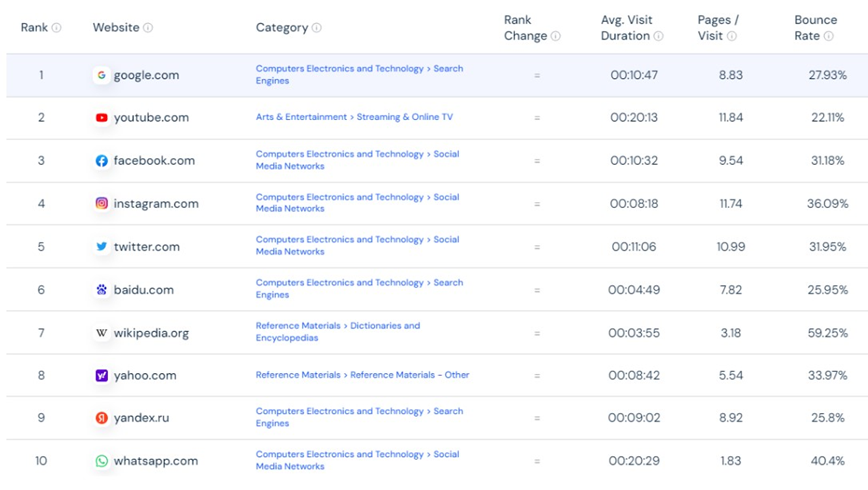Click the info icon beside Website header
The height and width of the screenshot is (490, 868).
(x=148, y=28)
